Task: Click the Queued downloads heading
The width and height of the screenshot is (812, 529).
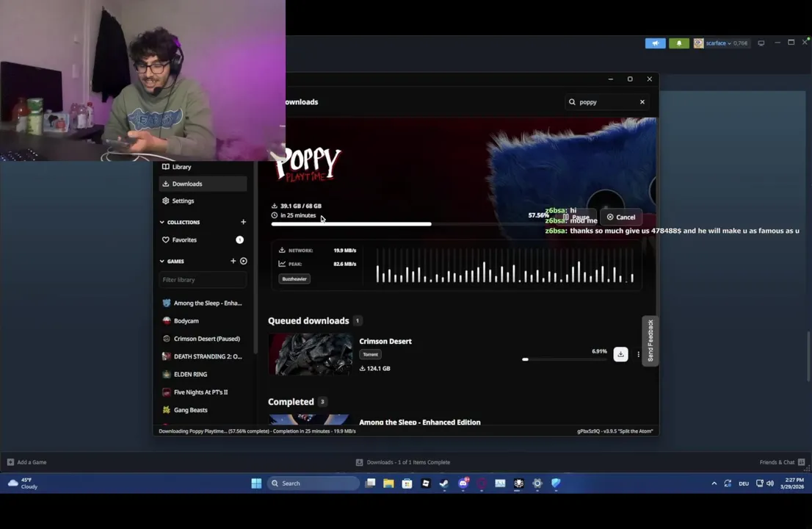Action: 308,321
